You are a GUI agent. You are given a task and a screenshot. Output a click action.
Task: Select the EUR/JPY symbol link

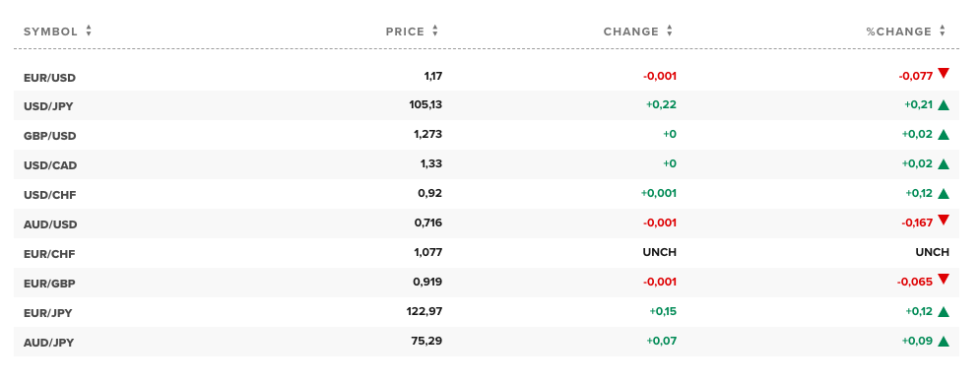click(x=48, y=313)
